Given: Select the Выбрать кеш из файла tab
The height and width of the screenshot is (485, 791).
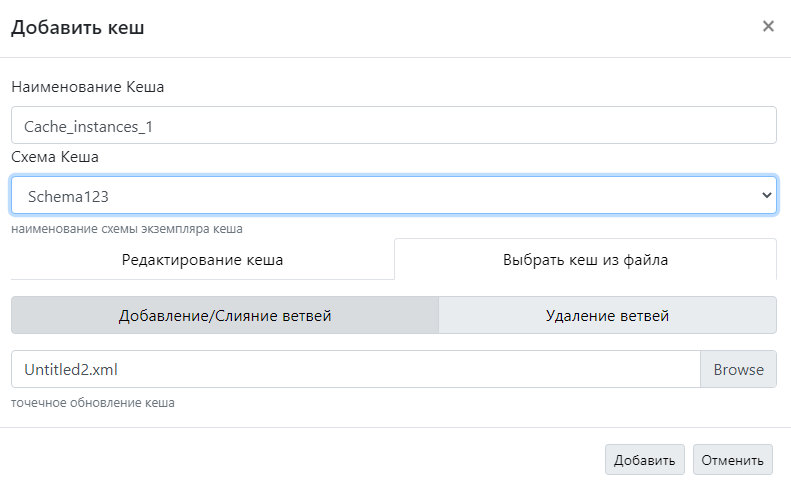Looking at the screenshot, I should point(585,260).
